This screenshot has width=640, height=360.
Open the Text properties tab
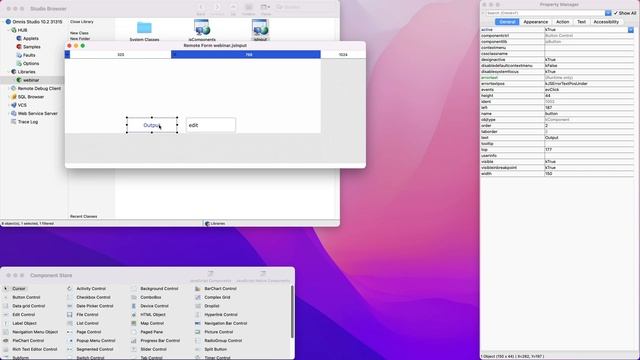(x=581, y=22)
